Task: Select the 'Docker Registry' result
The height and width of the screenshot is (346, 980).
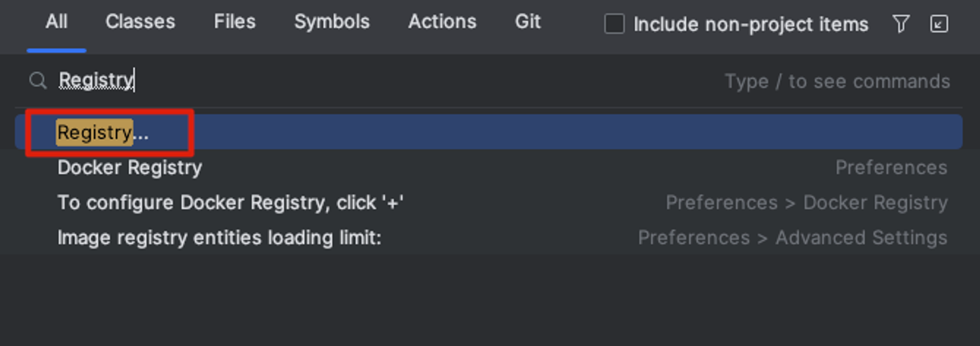Action: [489, 168]
